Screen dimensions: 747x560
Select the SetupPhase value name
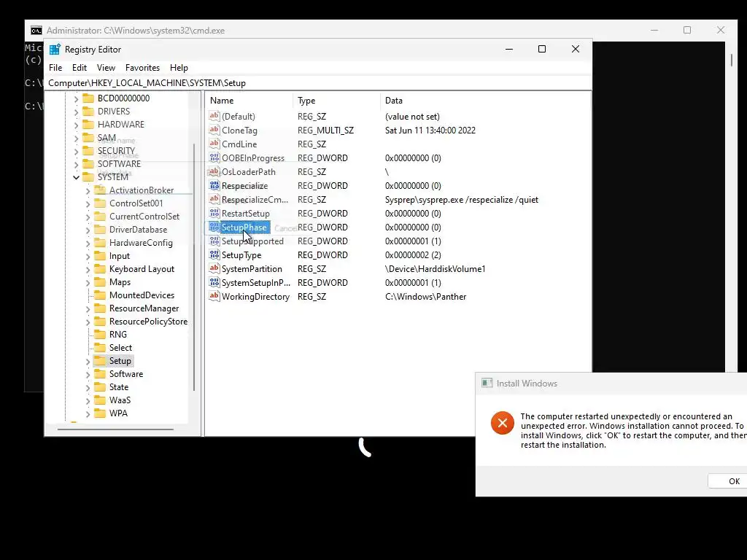pyautogui.click(x=244, y=227)
